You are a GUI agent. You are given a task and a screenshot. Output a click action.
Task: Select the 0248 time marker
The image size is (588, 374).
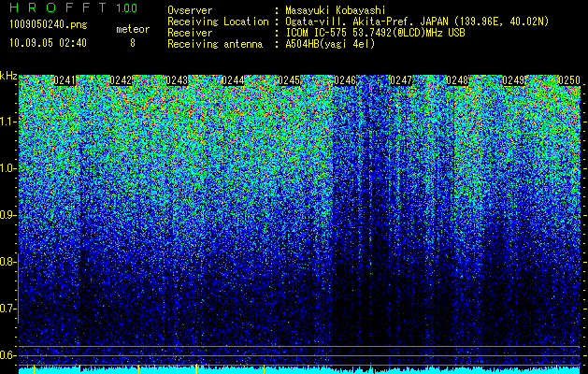(x=457, y=80)
